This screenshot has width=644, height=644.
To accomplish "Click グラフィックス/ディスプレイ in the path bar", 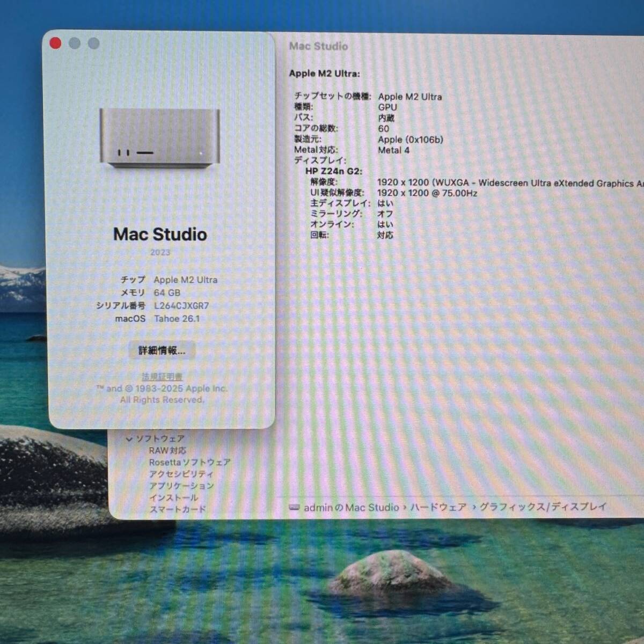I will click(x=543, y=507).
